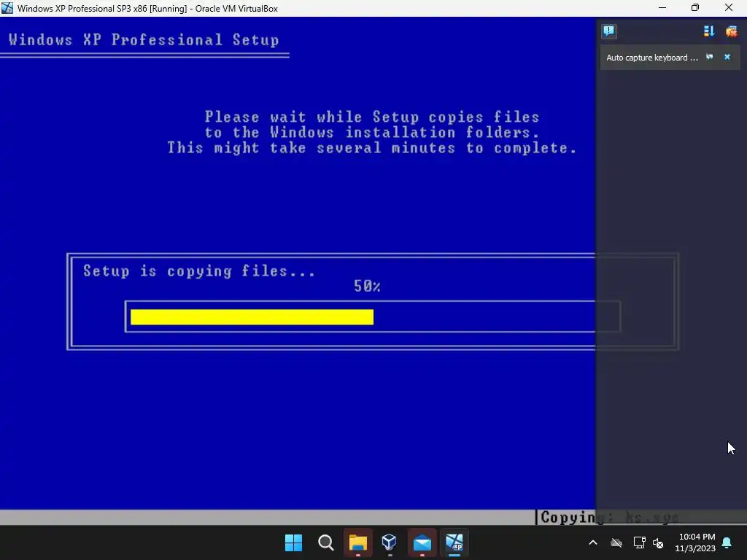This screenshot has width=747, height=560.
Task: Toggle notification sort order icon
Action: (709, 31)
